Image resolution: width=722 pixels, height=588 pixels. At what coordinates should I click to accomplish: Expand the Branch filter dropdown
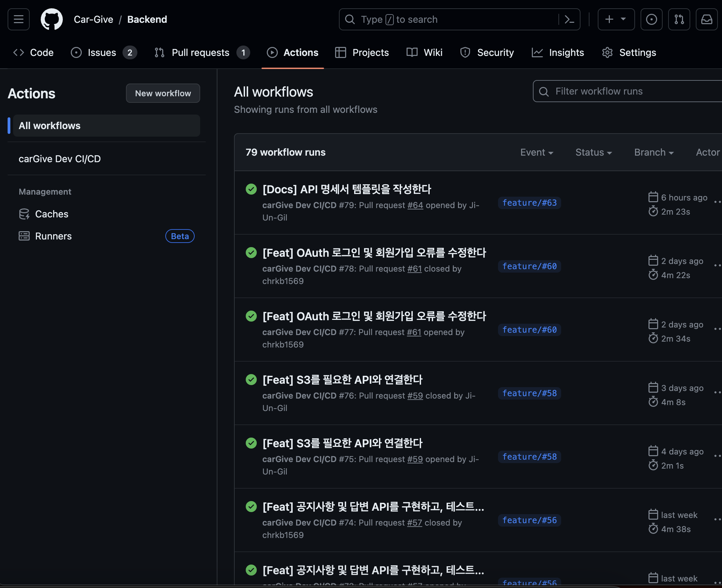click(654, 152)
